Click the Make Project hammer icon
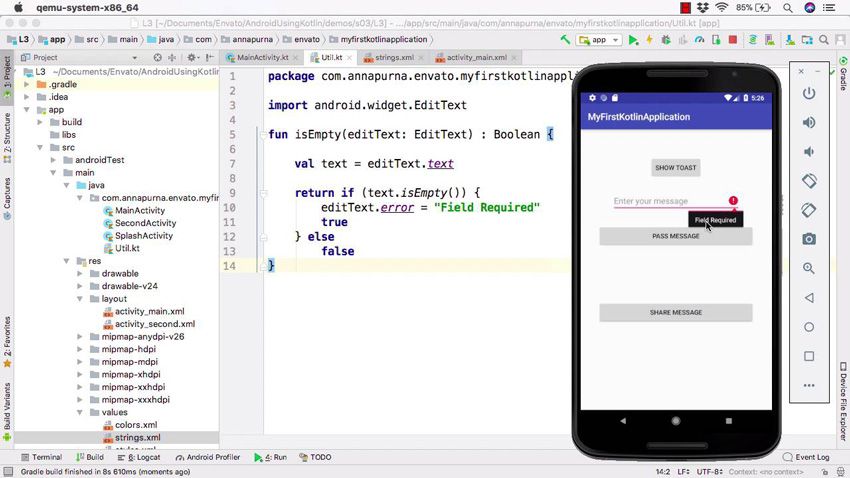Image resolution: width=850 pixels, height=478 pixels. (x=566, y=40)
